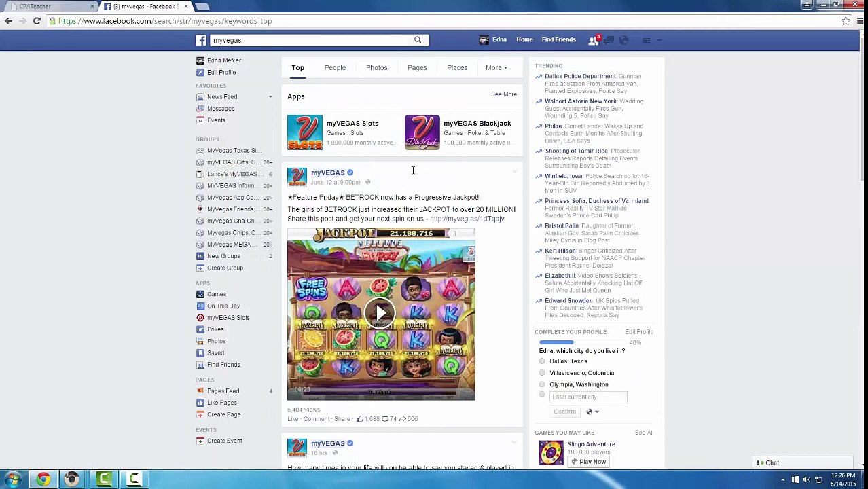Click Like on the BETROCK post
Screen dimensions: 868x489
293,419
